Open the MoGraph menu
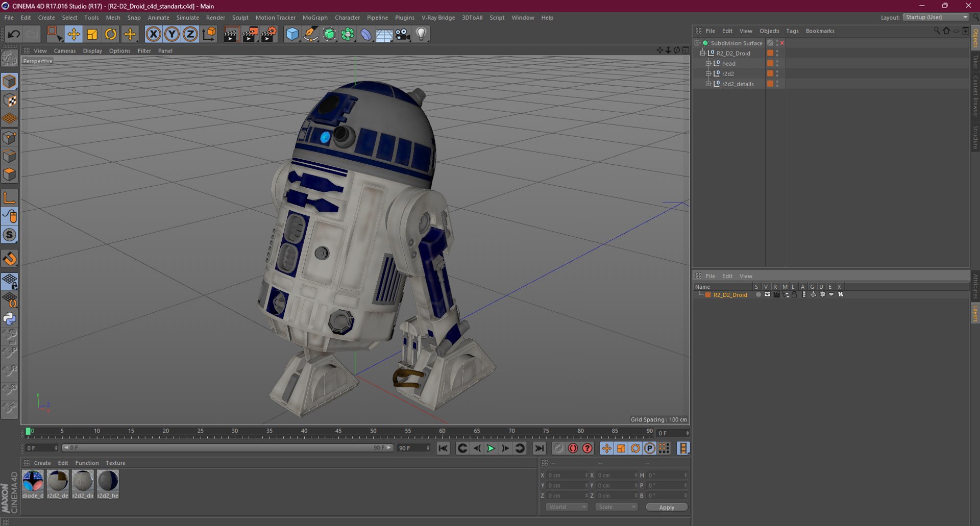 (315, 17)
